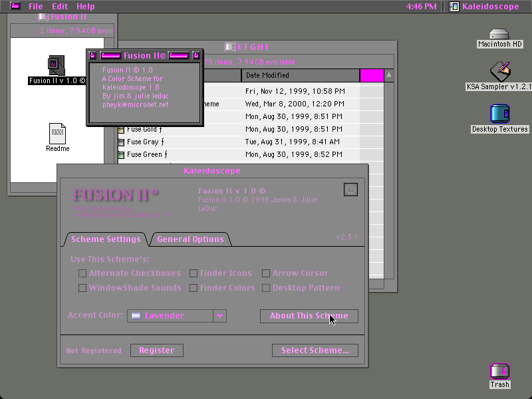Click the date Tue, Aug 31, 1999, 8:41 AM
This screenshot has height=399, width=532.
point(292,142)
